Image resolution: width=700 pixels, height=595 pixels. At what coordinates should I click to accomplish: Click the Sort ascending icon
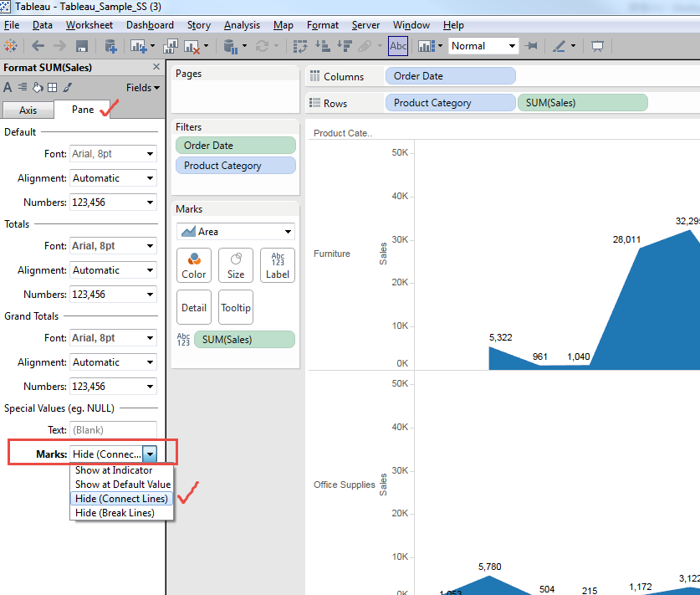[322, 46]
